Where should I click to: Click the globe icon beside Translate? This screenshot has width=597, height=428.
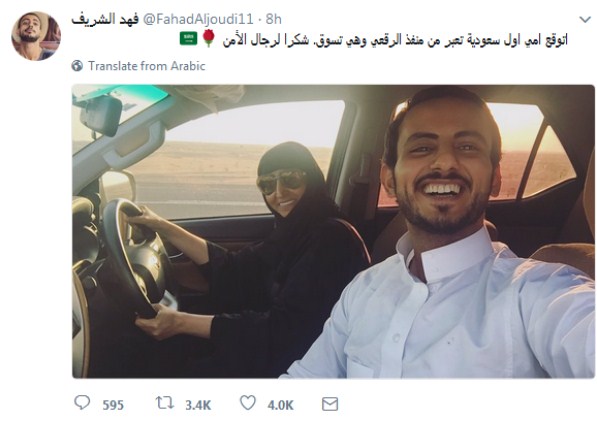coord(77,66)
